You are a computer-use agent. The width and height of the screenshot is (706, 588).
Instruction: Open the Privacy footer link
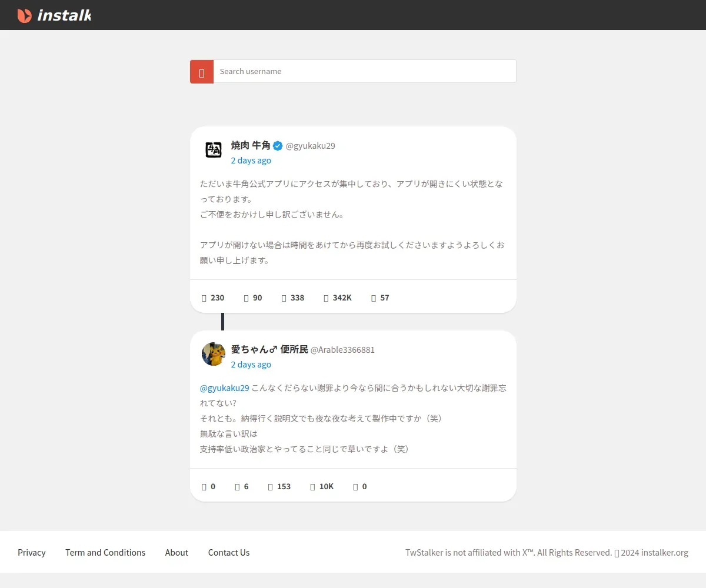coord(32,553)
